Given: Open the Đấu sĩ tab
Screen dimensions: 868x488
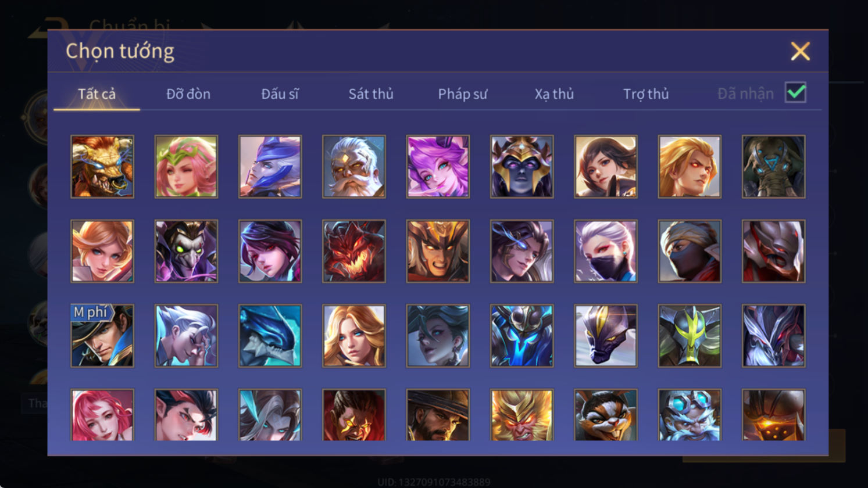Looking at the screenshot, I should click(280, 94).
